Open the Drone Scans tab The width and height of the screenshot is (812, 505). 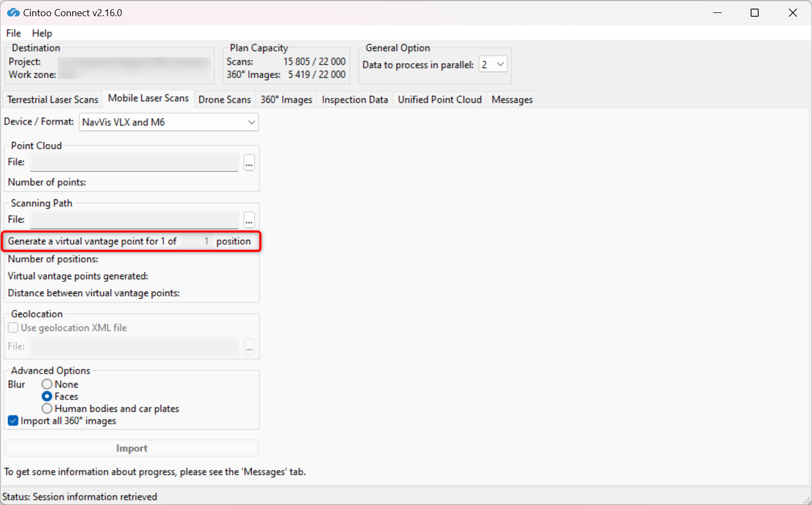click(x=225, y=100)
